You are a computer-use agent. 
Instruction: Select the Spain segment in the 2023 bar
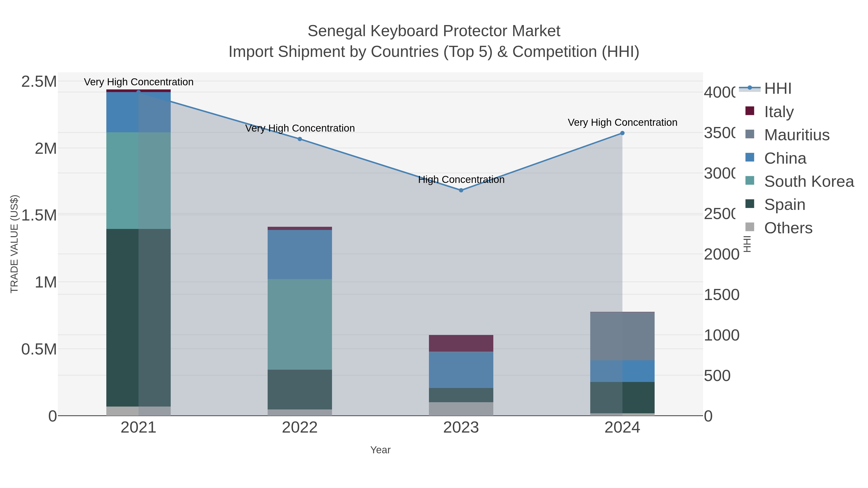click(x=461, y=395)
